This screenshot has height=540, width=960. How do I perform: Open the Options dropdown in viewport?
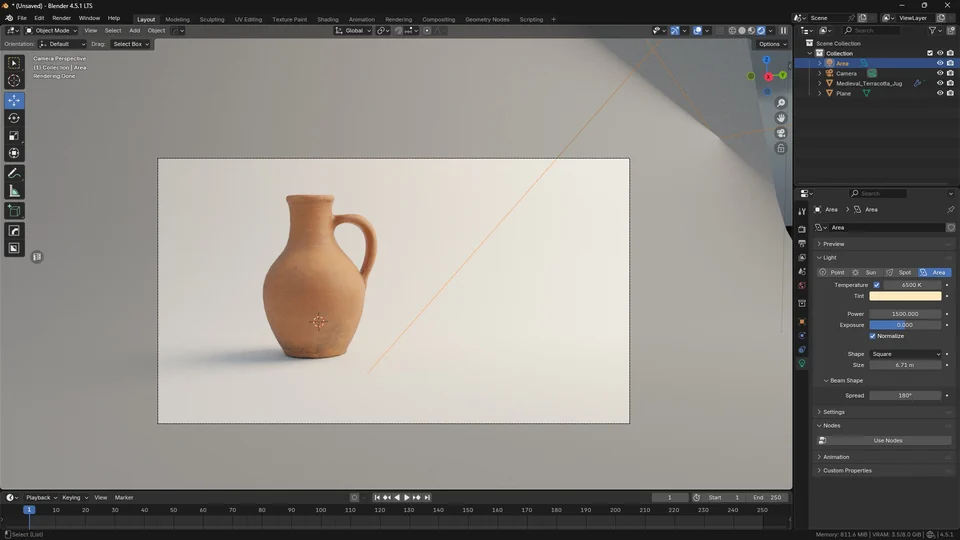click(772, 44)
